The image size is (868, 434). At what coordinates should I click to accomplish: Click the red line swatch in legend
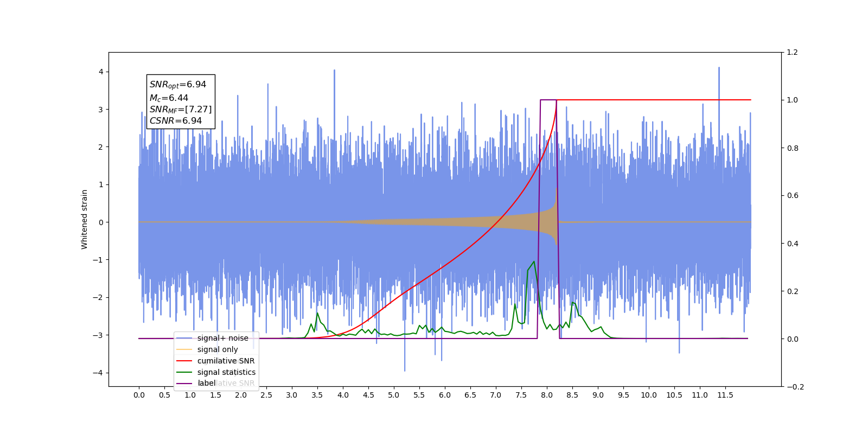[x=184, y=361]
